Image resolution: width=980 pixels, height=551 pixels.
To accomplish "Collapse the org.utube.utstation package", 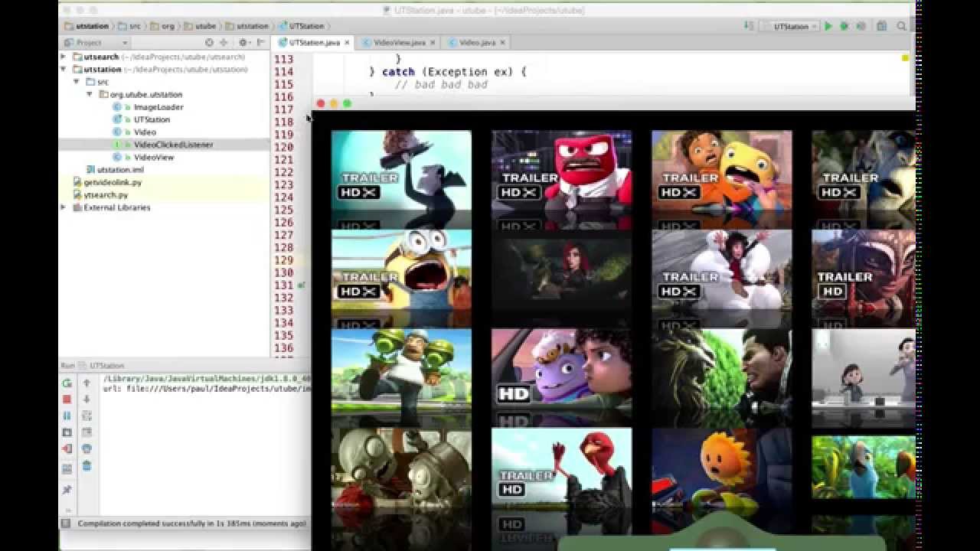I will tap(88, 94).
